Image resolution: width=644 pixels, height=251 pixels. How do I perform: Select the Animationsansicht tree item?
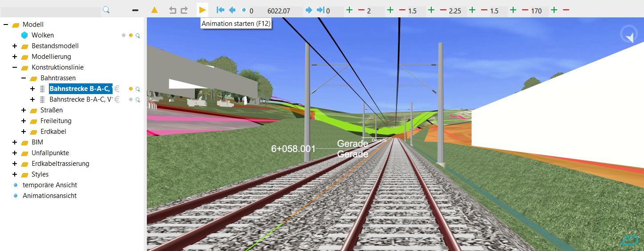click(49, 196)
